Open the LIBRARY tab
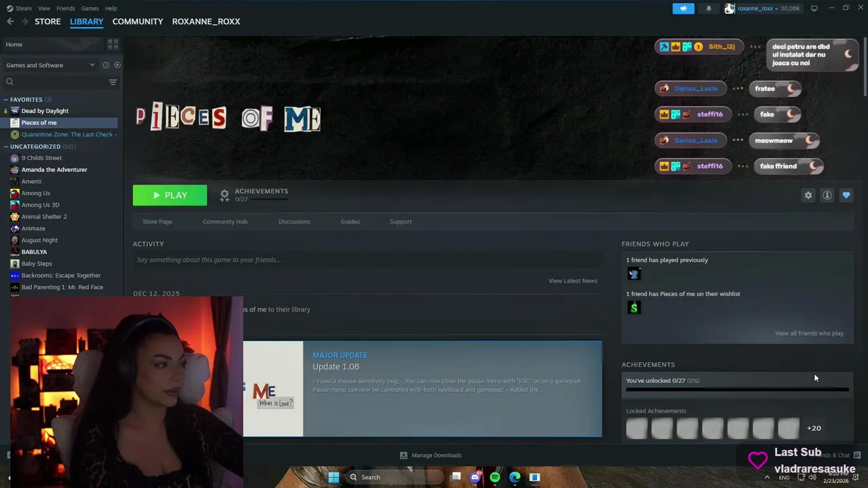 tap(87, 22)
